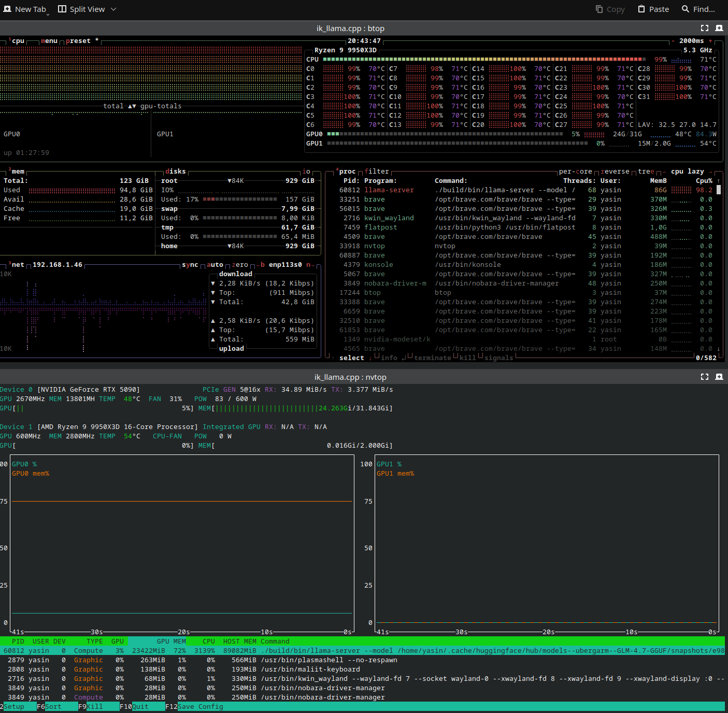Maximize the btop split pane
The width and height of the screenshot is (728, 713).
tap(705, 28)
